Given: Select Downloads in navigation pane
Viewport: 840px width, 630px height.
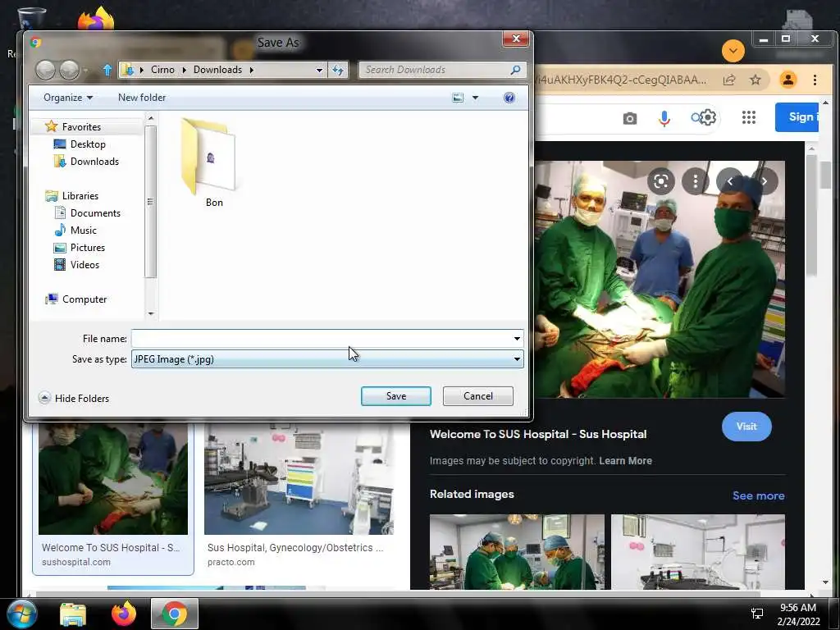Looking at the screenshot, I should 94,162.
